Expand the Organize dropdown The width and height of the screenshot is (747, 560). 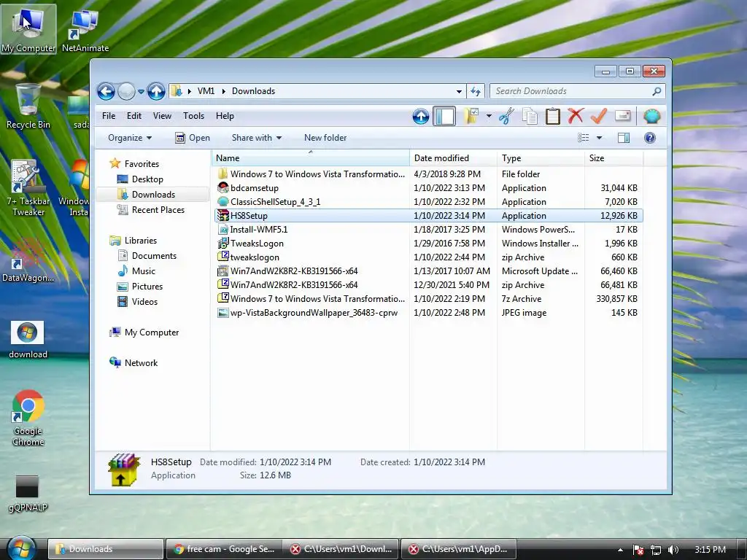coord(130,138)
